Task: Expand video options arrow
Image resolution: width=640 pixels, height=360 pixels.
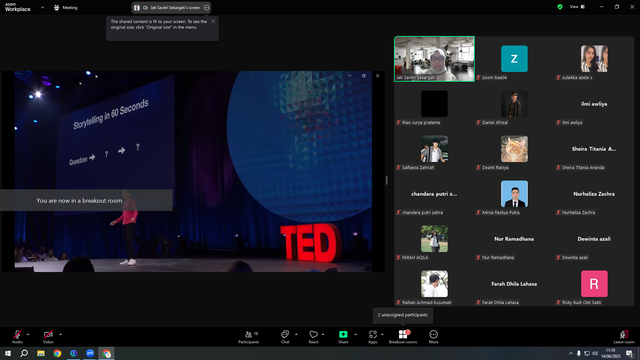Action: coord(60,334)
